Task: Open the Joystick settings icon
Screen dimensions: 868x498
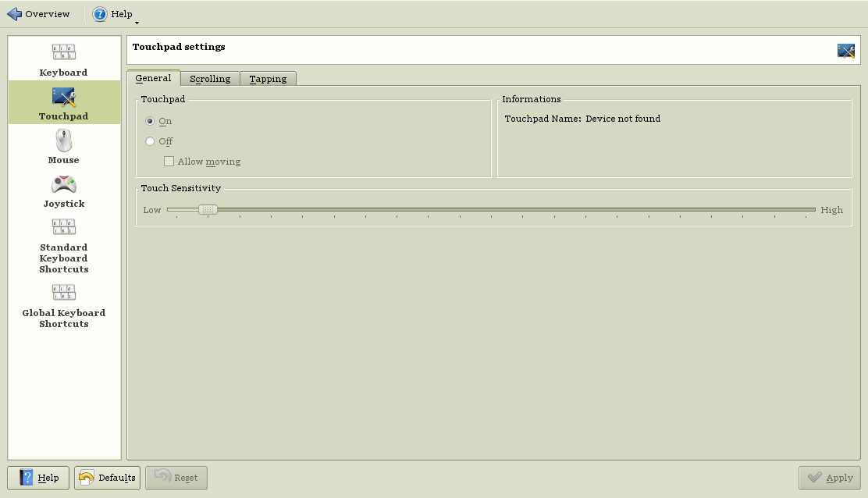Action: pyautogui.click(x=64, y=185)
